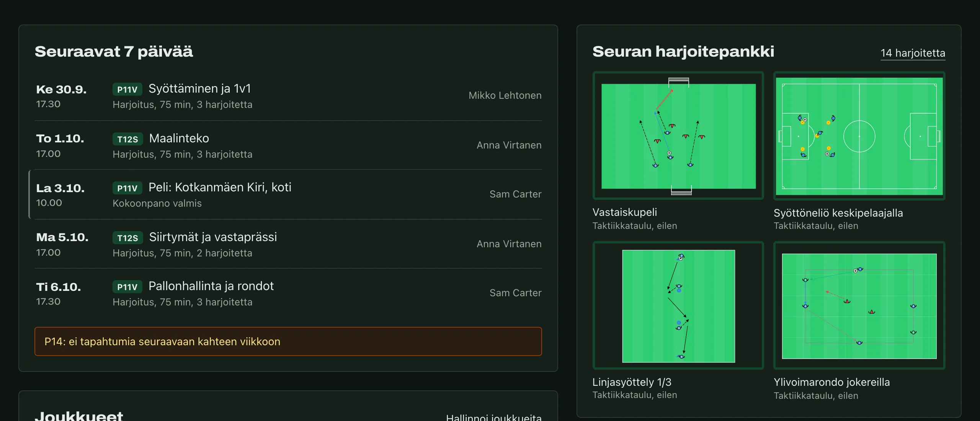Click the Linjasyöttely 1/3 drill title
The image size is (980, 421).
click(x=632, y=382)
